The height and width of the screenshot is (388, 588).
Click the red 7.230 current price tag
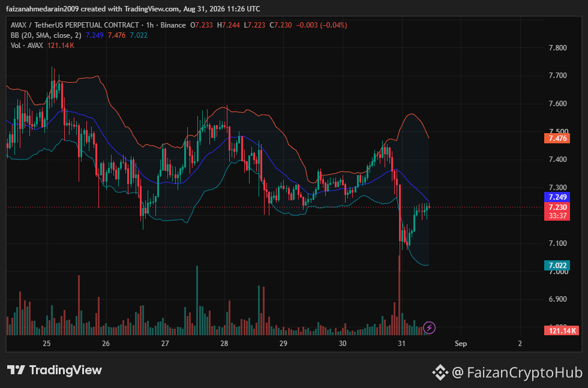[557, 207]
